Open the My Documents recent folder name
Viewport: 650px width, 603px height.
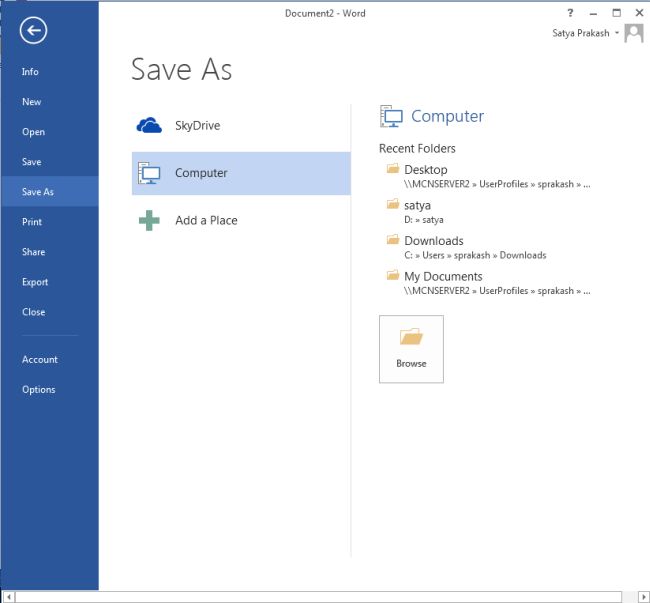point(443,276)
